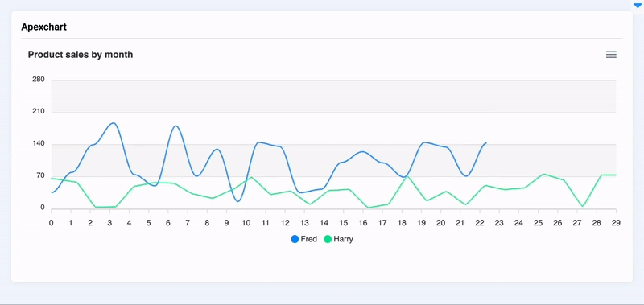Click the y-axis label 280
Viewport: 644px width, 305px height.
click(39, 80)
